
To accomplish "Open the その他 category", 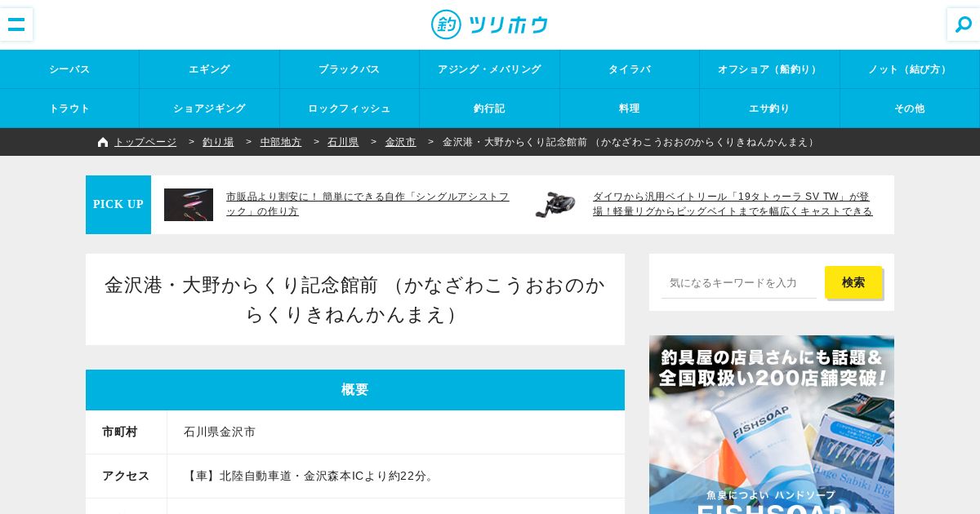I will (910, 109).
